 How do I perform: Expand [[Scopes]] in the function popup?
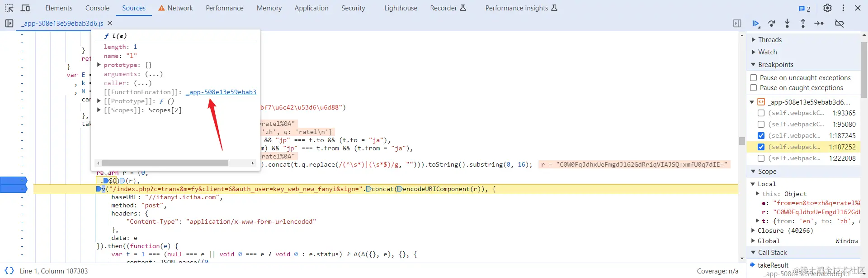pyautogui.click(x=99, y=110)
